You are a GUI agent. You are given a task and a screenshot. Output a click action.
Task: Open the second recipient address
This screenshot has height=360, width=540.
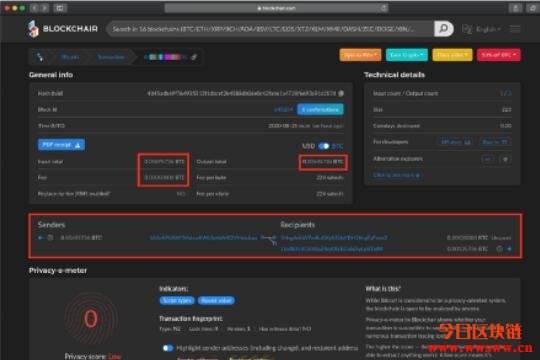332,249
